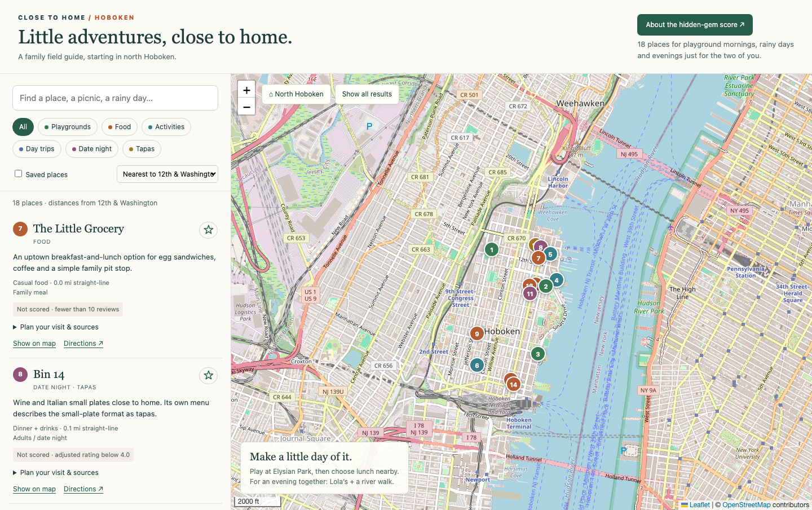Select map marker number 14

(x=513, y=385)
